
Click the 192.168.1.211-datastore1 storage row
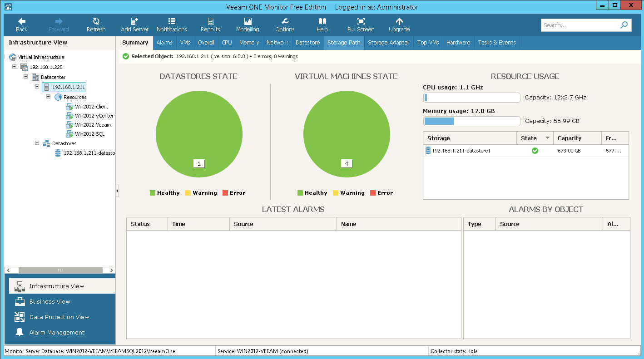point(526,151)
